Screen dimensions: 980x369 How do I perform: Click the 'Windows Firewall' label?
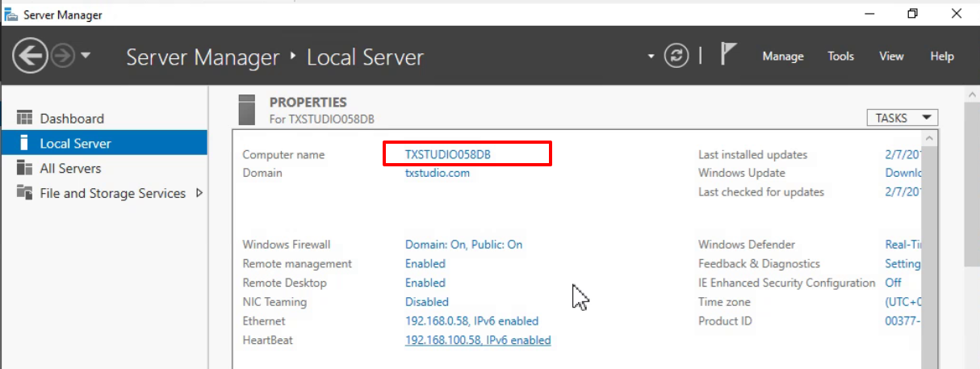tap(287, 245)
